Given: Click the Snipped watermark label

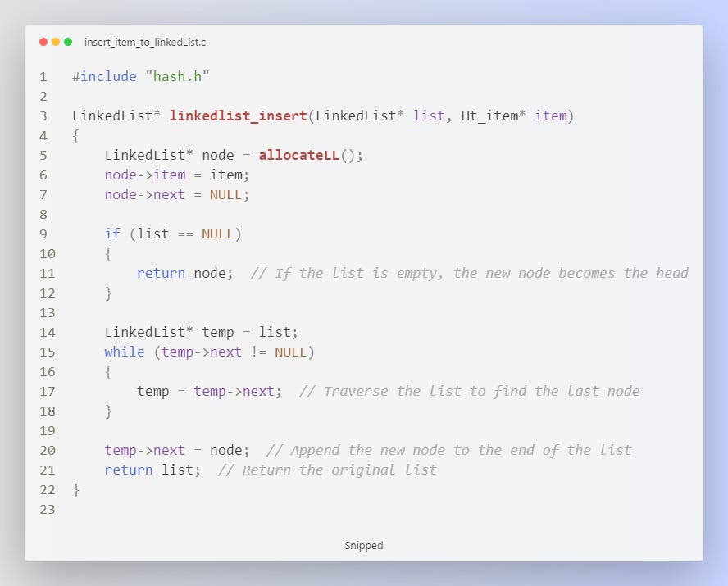Looking at the screenshot, I should coord(364,545).
